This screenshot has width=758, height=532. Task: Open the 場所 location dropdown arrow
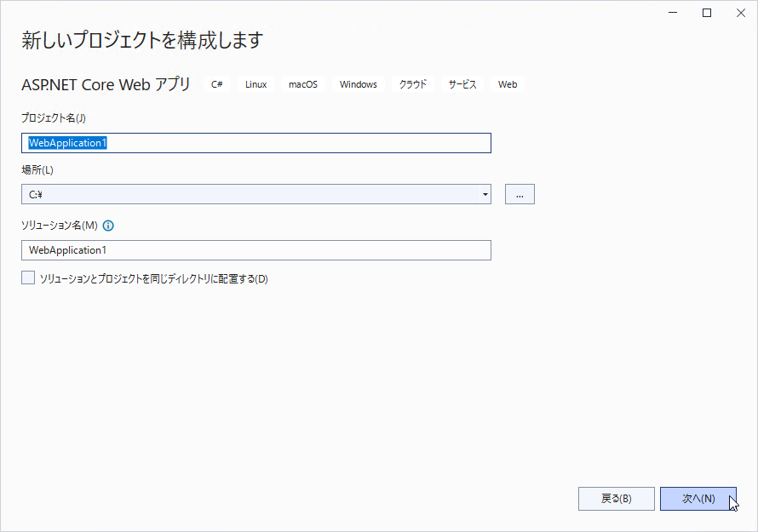coord(485,194)
